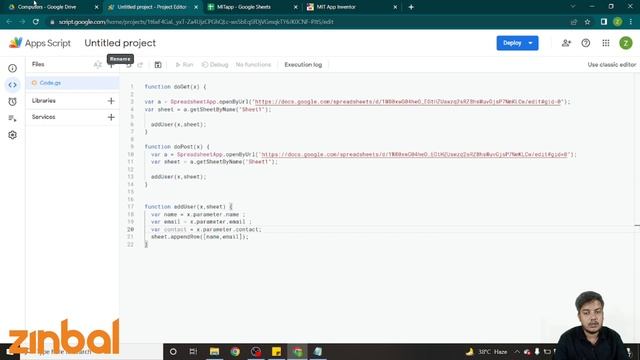Open the Executions list icon in the sidebar
Screen dimensions: 640x360
tap(12, 118)
